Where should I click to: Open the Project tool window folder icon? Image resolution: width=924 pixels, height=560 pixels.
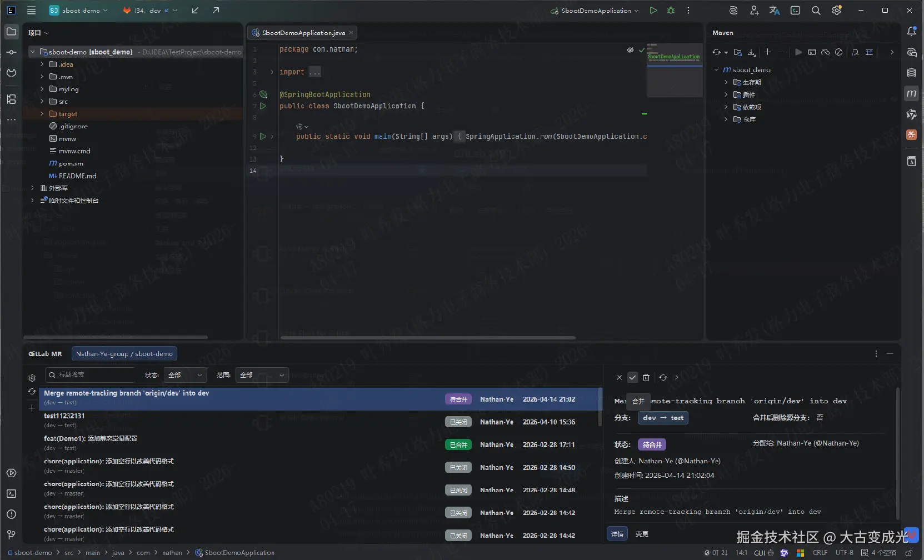pyautogui.click(x=11, y=32)
